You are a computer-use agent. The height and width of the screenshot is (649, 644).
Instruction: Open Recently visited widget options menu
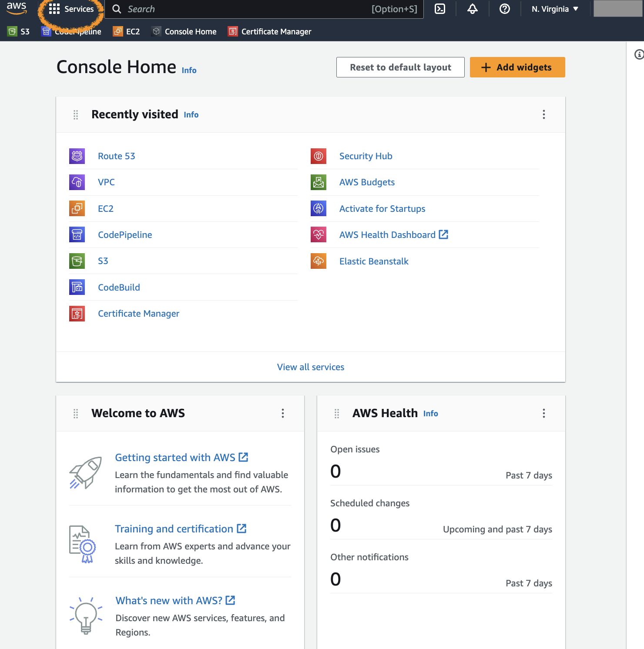[x=544, y=114]
